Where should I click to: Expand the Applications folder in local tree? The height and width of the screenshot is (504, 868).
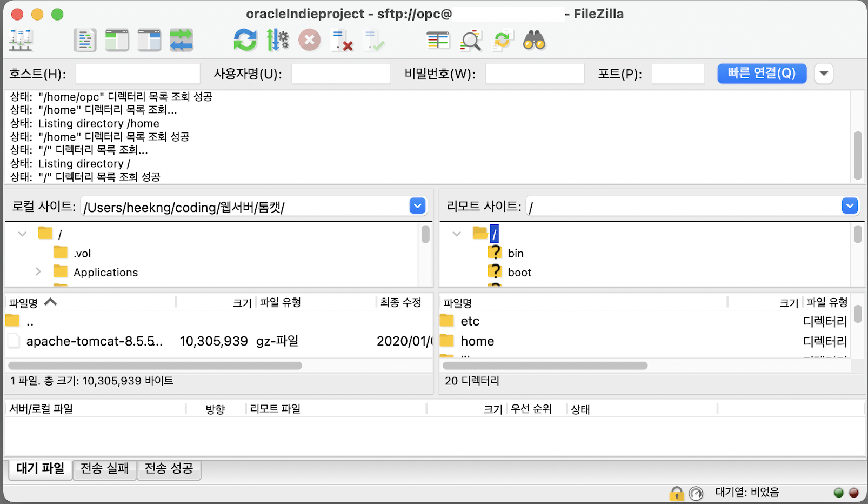pyautogui.click(x=38, y=271)
